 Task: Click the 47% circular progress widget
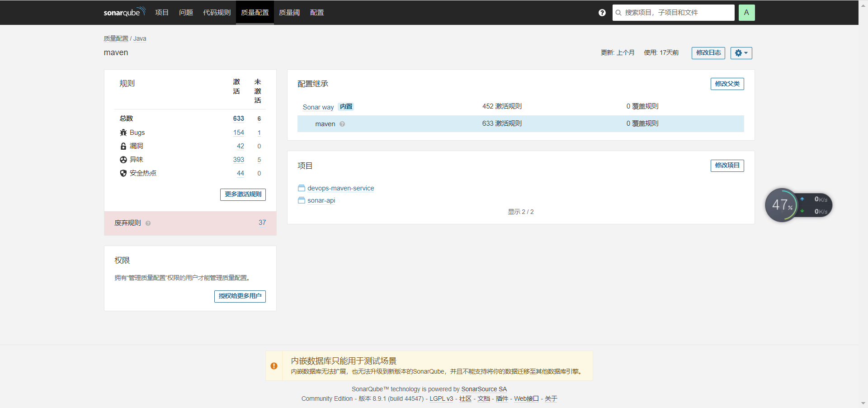[x=781, y=205]
